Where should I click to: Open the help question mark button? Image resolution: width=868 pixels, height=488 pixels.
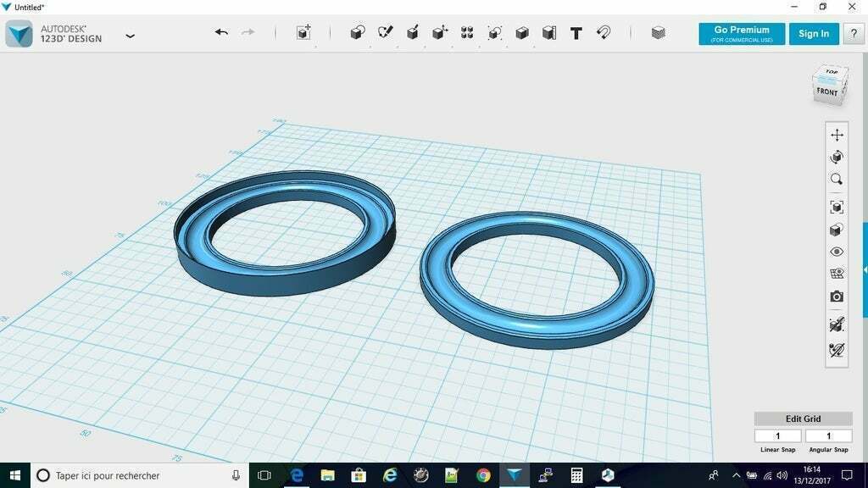[854, 34]
